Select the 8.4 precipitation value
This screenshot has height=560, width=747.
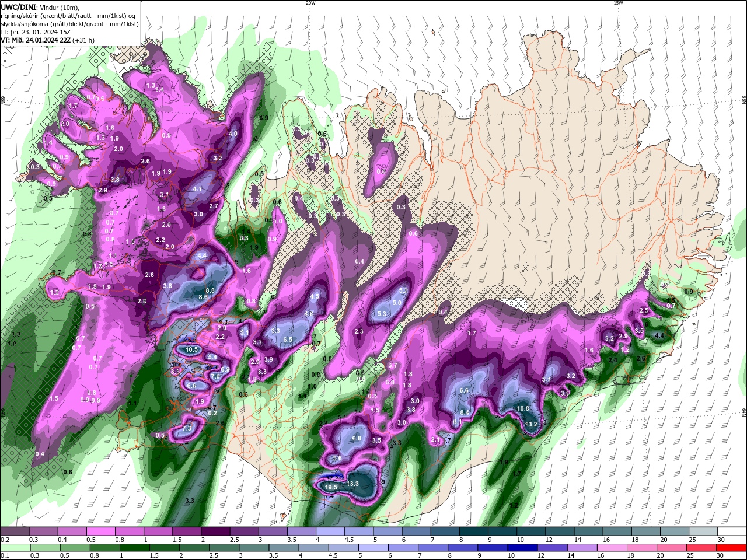[x=465, y=412]
